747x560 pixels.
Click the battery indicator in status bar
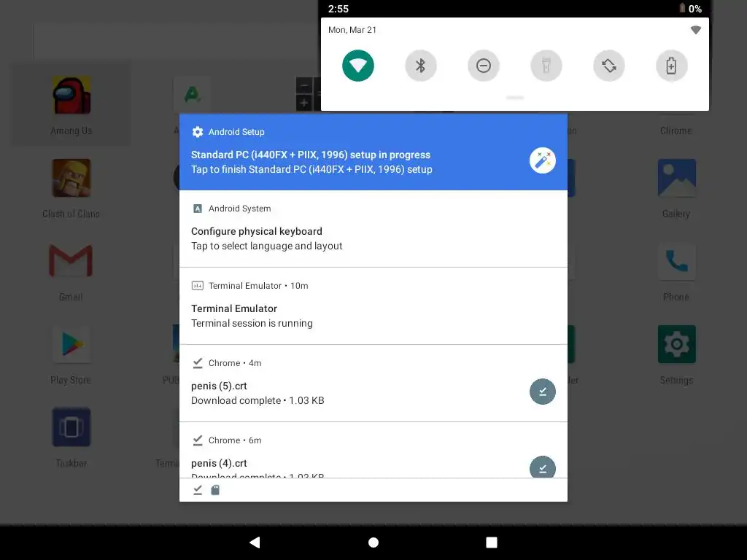pos(682,8)
